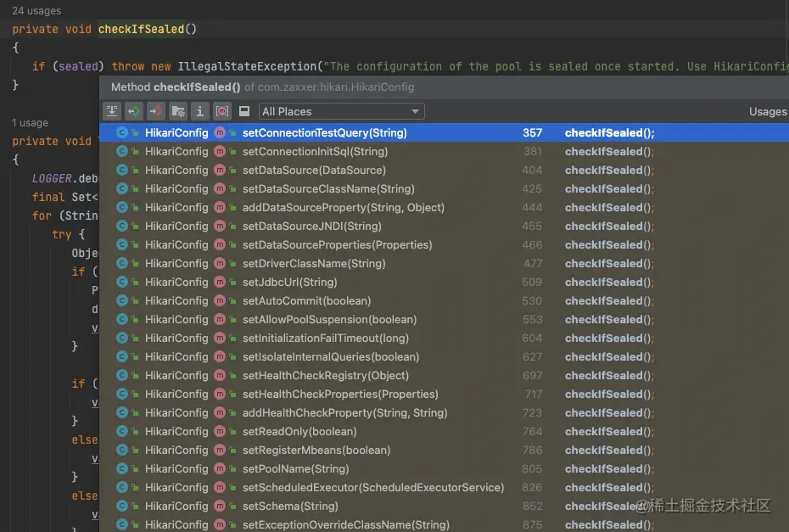Select the setDriverClassName(String) usage
This screenshot has height=532, width=789.
pos(444,263)
